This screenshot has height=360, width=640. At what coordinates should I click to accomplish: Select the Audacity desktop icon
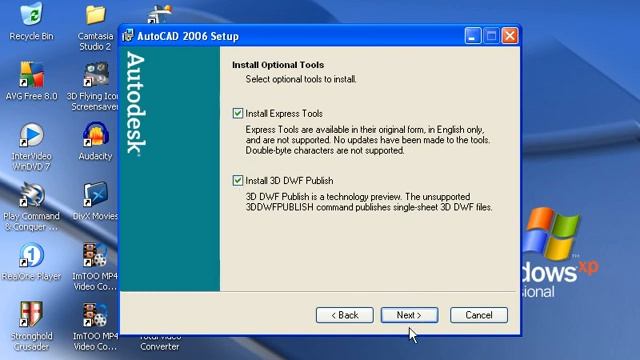(x=95, y=134)
